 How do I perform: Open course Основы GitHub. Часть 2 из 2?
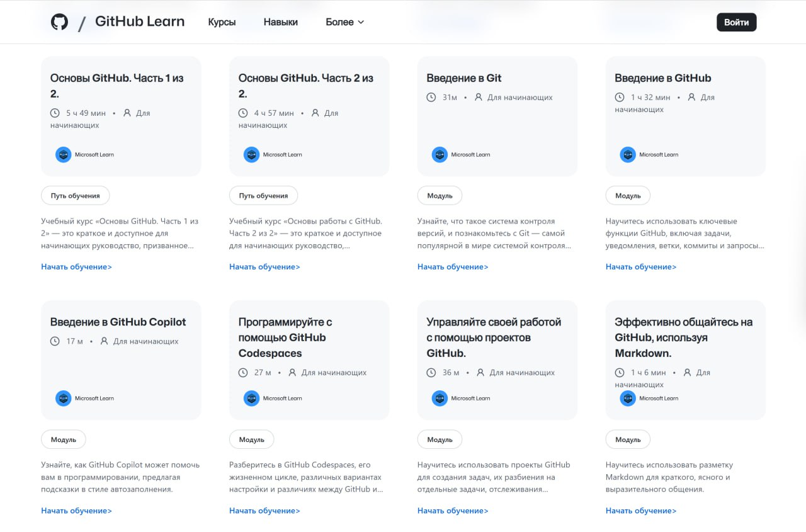[x=306, y=86]
